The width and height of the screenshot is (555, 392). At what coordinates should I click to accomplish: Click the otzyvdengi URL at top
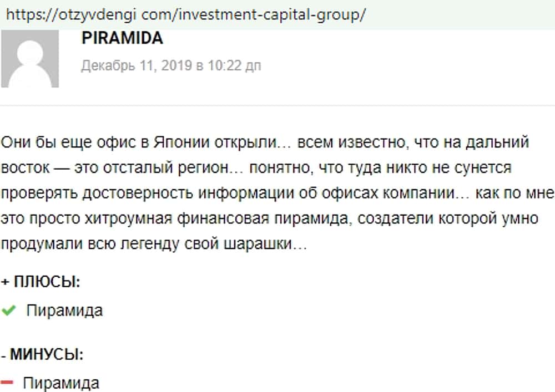point(186,14)
